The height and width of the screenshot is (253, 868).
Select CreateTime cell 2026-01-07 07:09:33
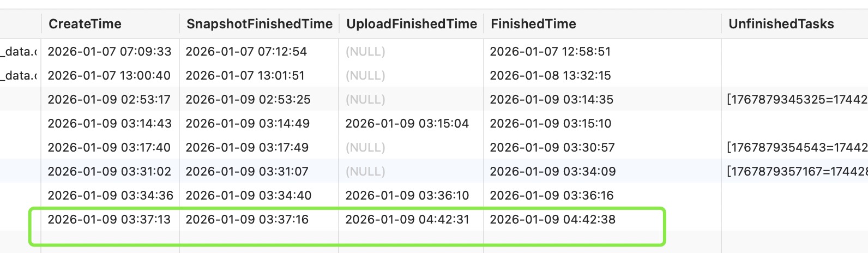110,52
